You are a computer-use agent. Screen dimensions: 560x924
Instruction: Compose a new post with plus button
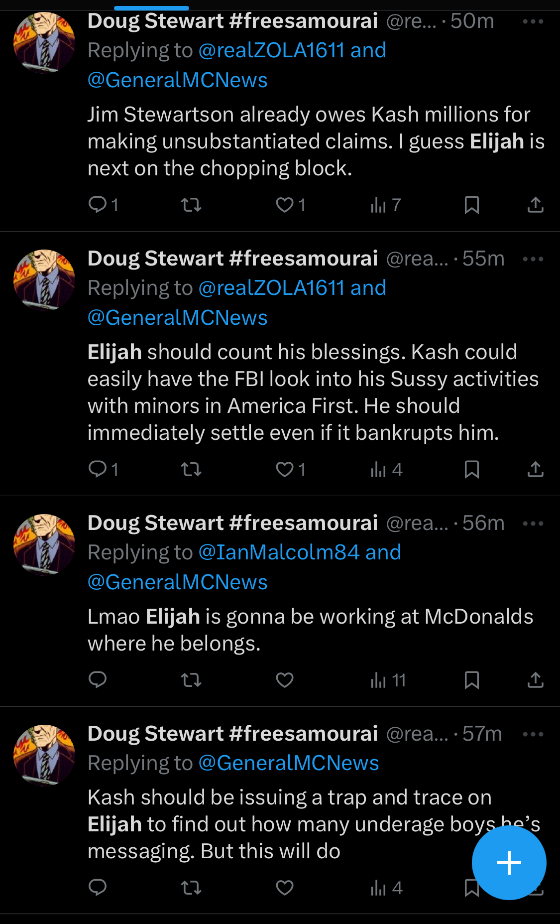click(x=509, y=863)
